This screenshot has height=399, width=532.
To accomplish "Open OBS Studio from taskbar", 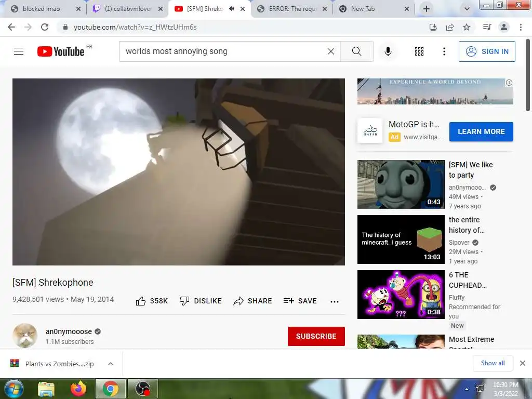I will 143,389.
